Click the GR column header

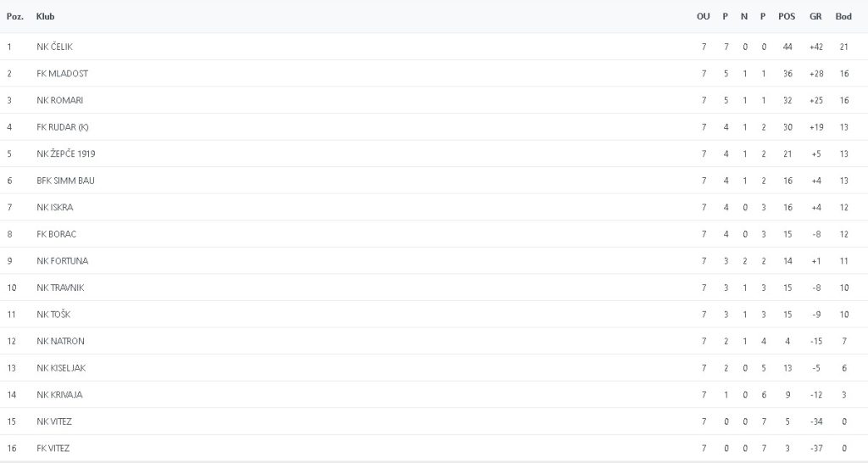[815, 17]
